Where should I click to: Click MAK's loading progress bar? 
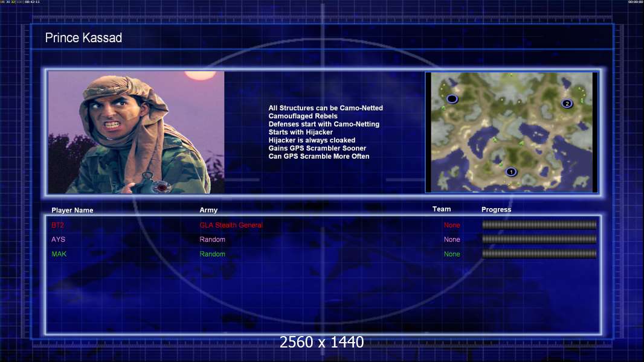[539, 254]
